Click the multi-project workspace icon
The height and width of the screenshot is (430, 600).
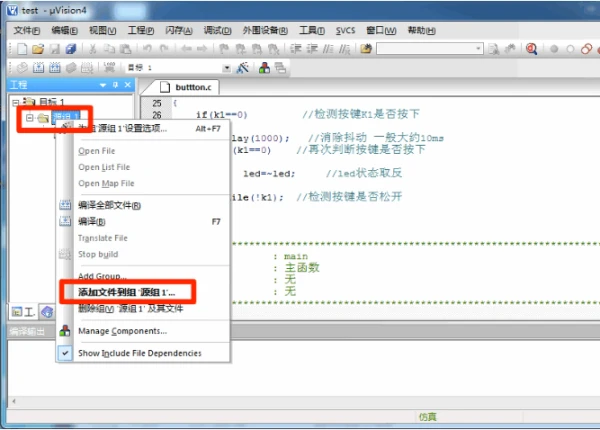[280, 68]
